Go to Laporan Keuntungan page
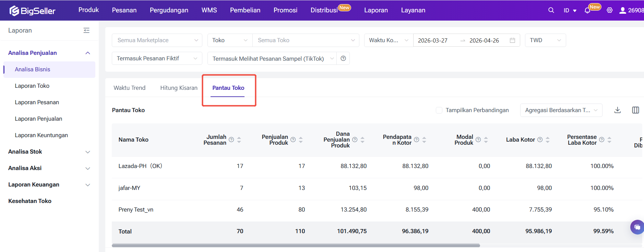The image size is (644, 252). pos(41,135)
